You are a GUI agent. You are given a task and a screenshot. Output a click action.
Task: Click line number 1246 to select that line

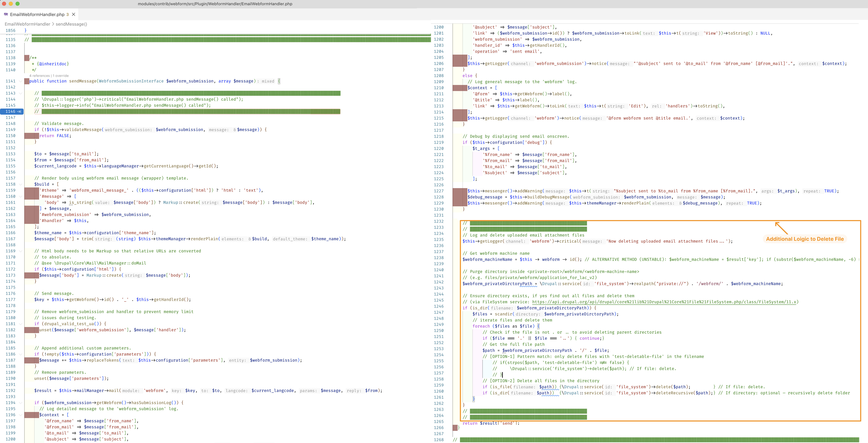pyautogui.click(x=439, y=307)
